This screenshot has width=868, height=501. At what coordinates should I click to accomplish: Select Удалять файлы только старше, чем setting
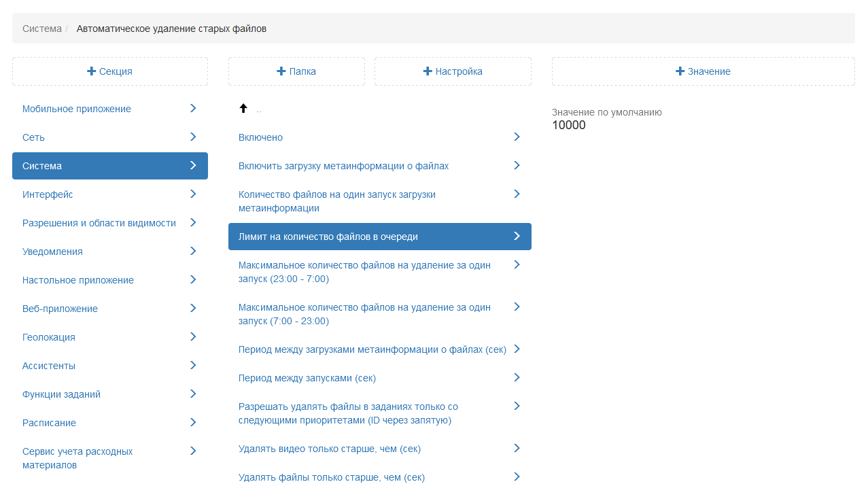331,477
